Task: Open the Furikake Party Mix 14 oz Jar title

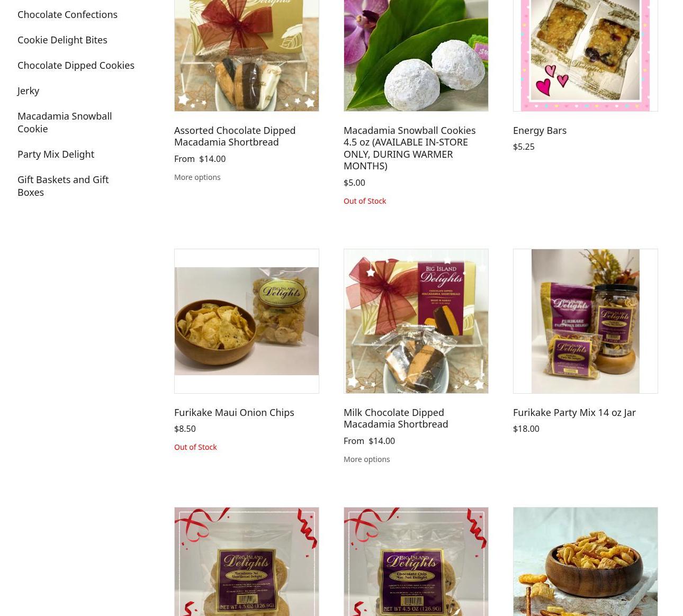Action: tap(574, 412)
